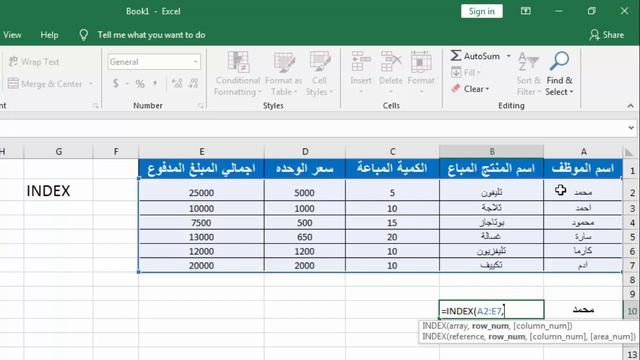This screenshot has width=640, height=360.
Task: Apply accounting dollar format
Action: click(x=116, y=84)
